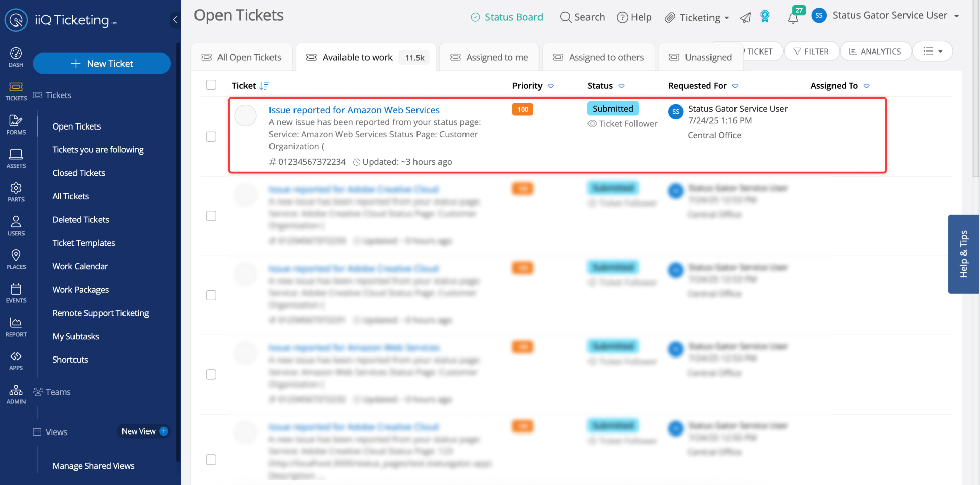The height and width of the screenshot is (485, 980).
Task: Open the Report section icon
Action: tap(16, 326)
